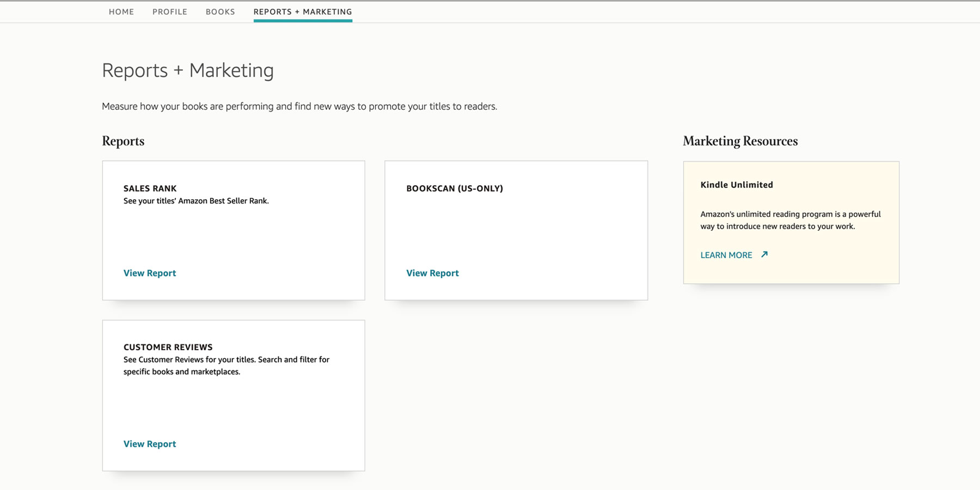Screen dimensions: 980x490
Task: Click the Kindle Unlimited title text
Action: (736, 185)
